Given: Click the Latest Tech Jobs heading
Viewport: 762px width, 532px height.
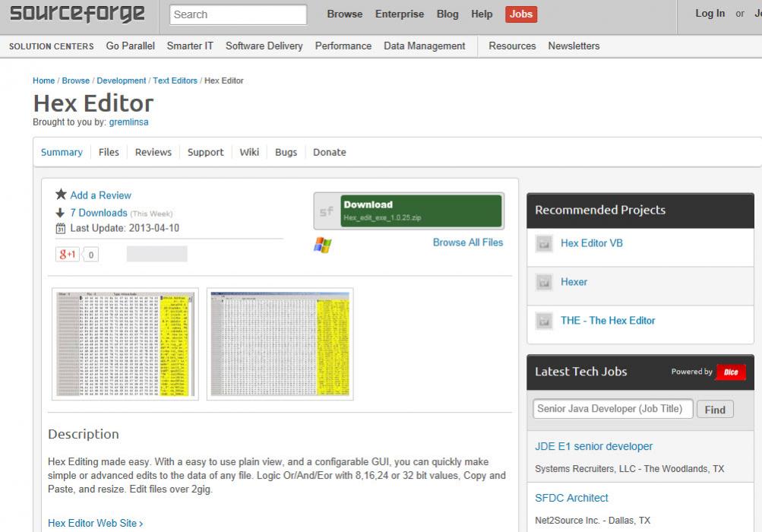Looking at the screenshot, I should click(580, 372).
